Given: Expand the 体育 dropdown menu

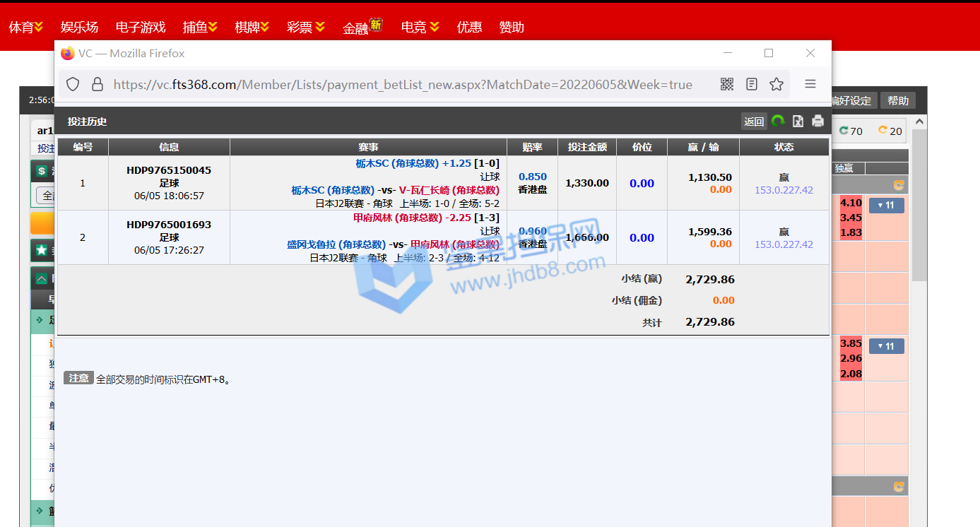Looking at the screenshot, I should point(26,28).
